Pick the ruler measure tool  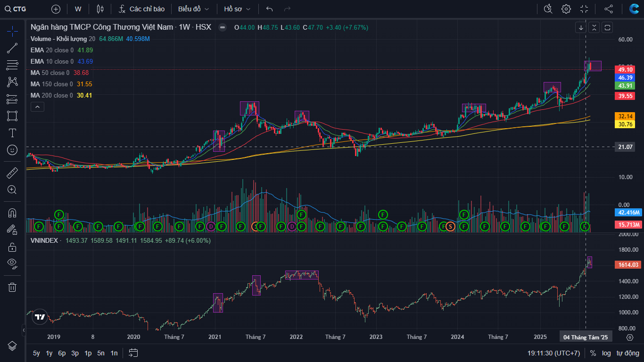[x=12, y=173]
